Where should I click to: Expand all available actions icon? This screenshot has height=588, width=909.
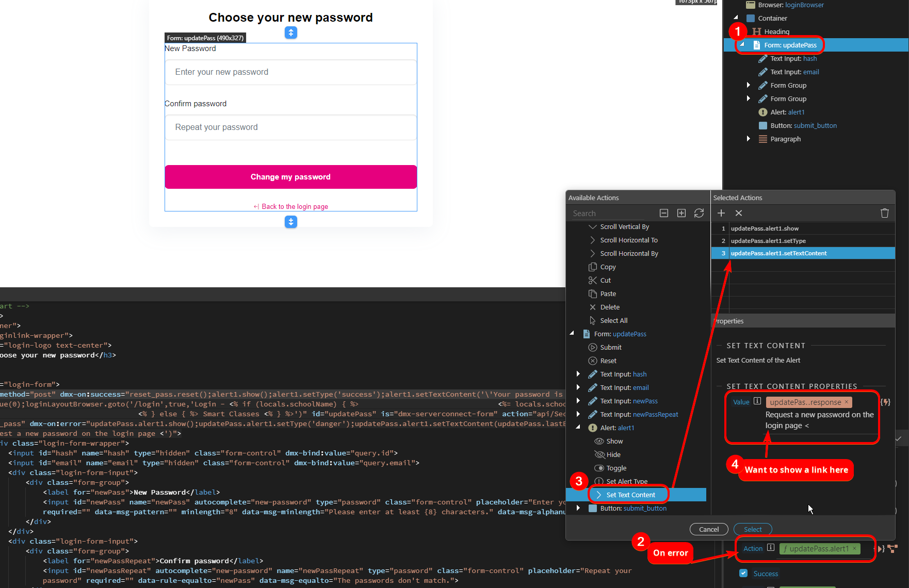coord(681,213)
